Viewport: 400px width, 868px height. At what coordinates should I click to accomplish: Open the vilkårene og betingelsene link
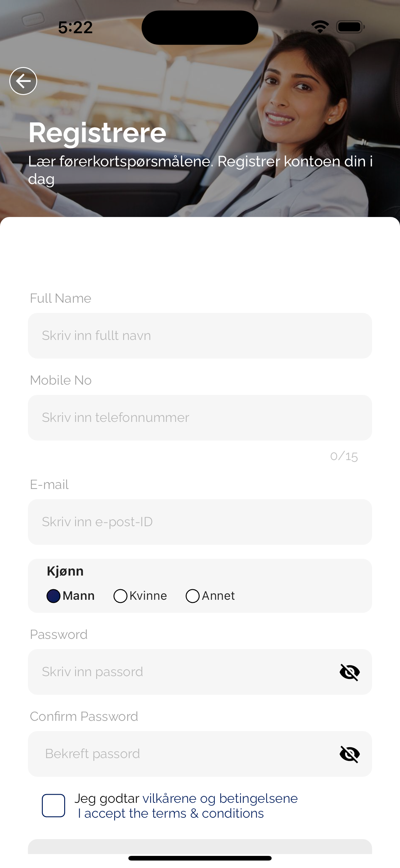pyautogui.click(x=220, y=798)
